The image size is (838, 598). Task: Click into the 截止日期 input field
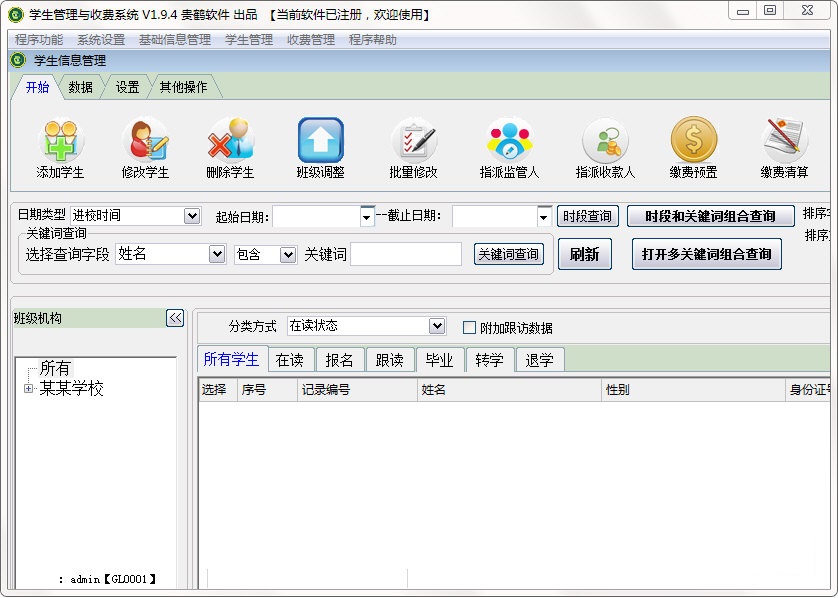point(495,217)
